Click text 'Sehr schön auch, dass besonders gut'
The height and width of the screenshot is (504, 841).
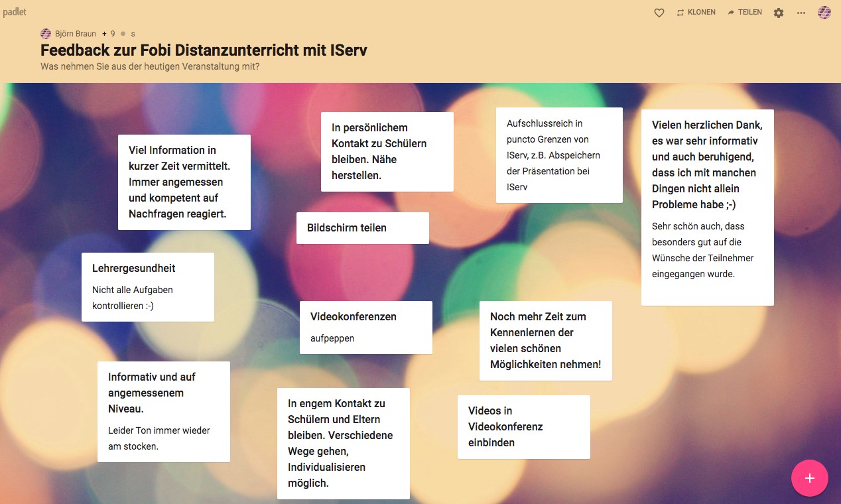click(x=703, y=250)
